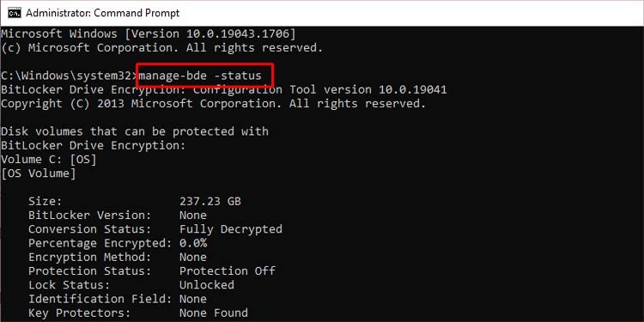Click the 237.23 GB size value
This screenshot has height=322, width=644.
click(x=210, y=201)
